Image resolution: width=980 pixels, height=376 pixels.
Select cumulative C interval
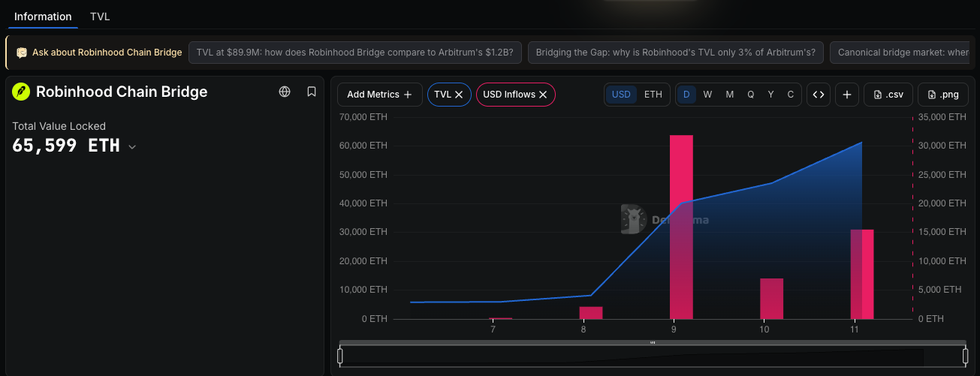coord(790,95)
